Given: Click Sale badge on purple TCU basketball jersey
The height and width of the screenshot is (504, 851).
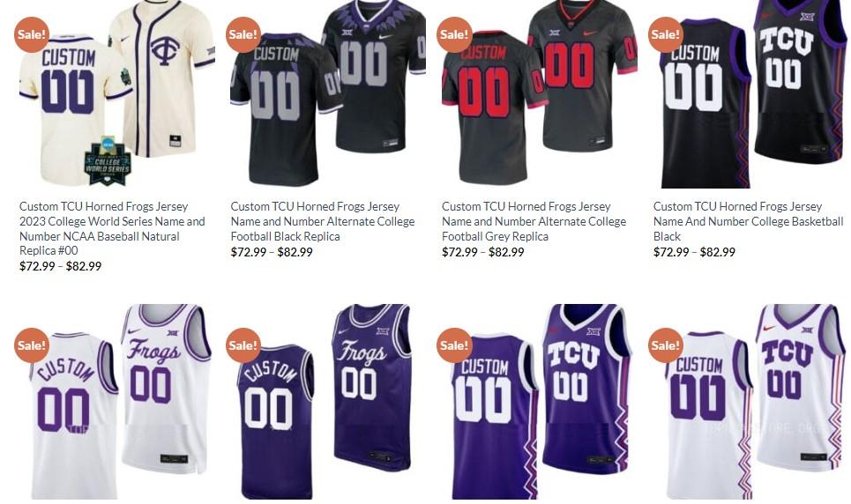Looking at the screenshot, I should [x=454, y=345].
